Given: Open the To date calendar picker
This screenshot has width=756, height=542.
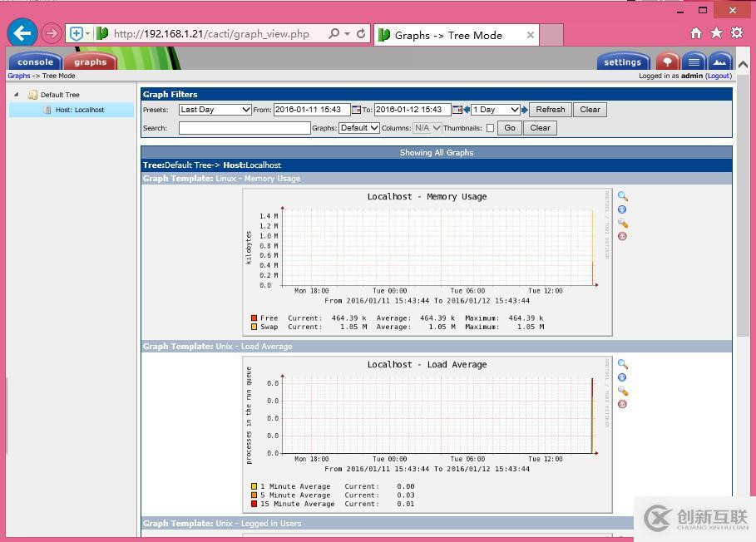Looking at the screenshot, I should (x=457, y=110).
